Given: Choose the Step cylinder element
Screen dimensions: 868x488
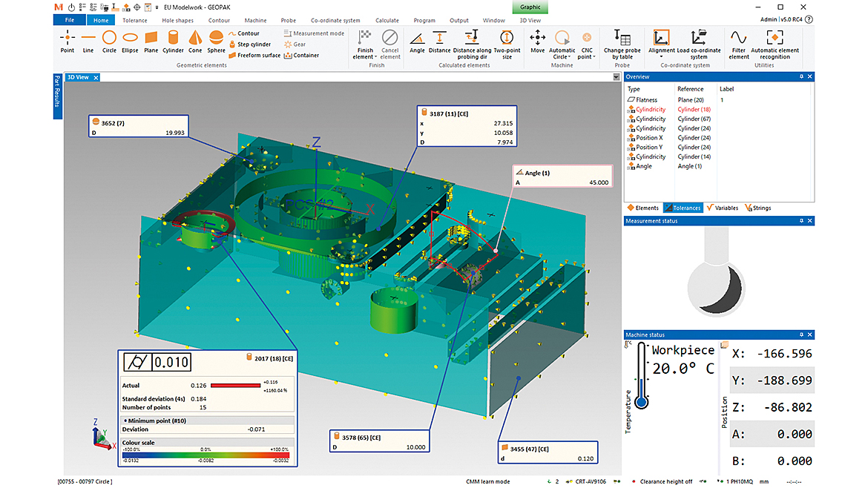Looking at the screenshot, I should (x=250, y=44).
